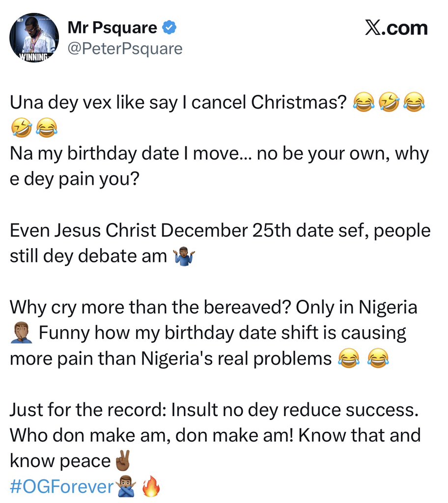Click the blue verified badge
Viewport: 448px width, 503px height.
[x=169, y=28]
